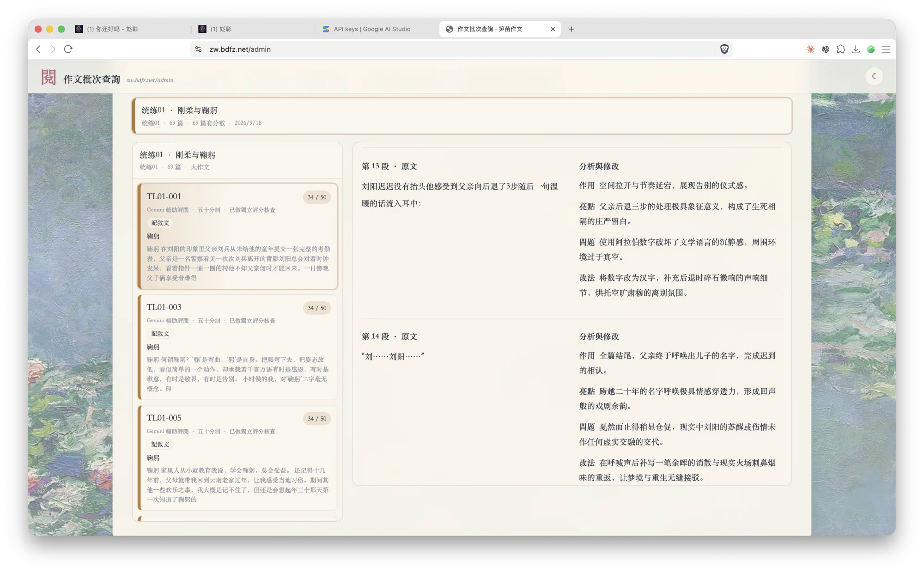Click the 作用 全篇结尾 line
Screen dimensions: 924x573
(677, 363)
